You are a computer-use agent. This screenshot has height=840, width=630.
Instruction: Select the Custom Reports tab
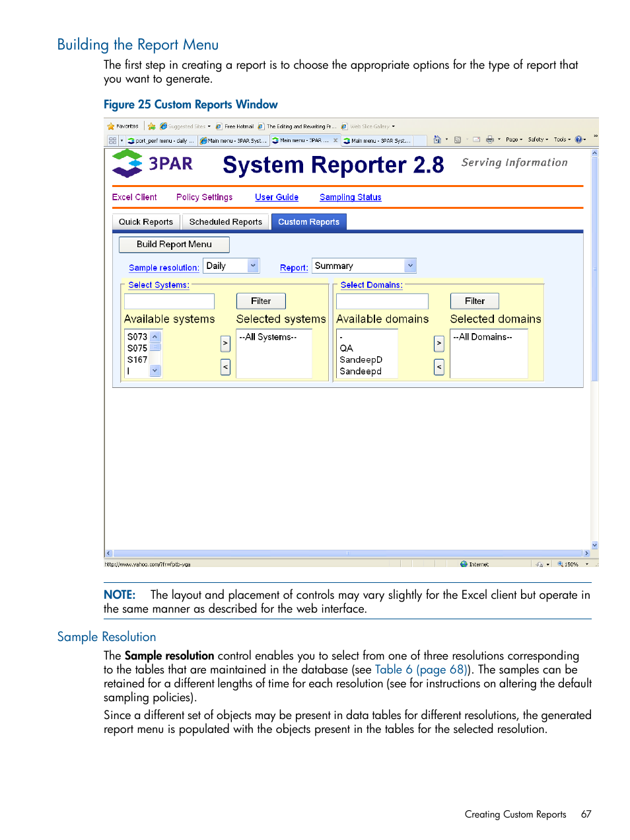click(308, 222)
